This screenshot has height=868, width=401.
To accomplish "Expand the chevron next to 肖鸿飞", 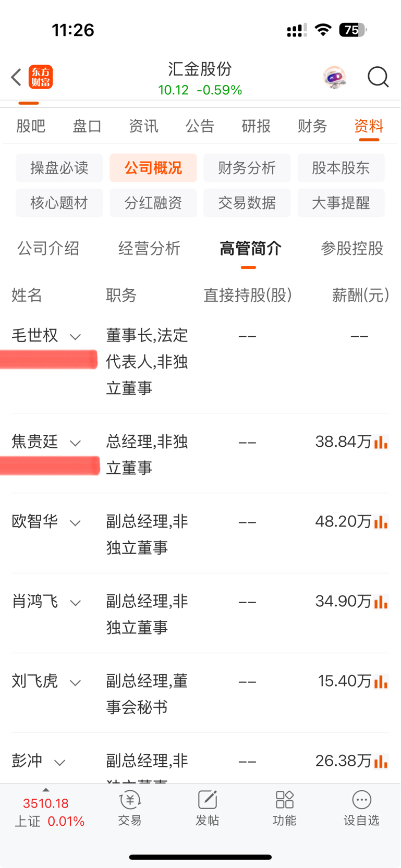I will coord(75,603).
